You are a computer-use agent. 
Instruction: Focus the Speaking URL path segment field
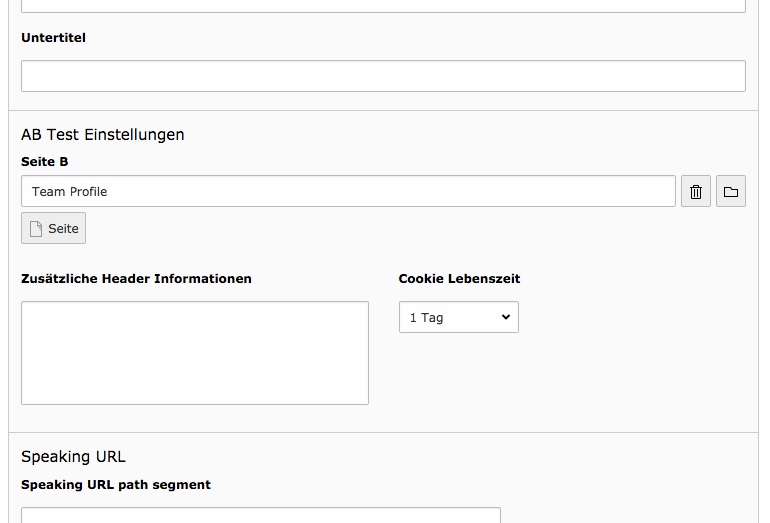[x=261, y=515]
